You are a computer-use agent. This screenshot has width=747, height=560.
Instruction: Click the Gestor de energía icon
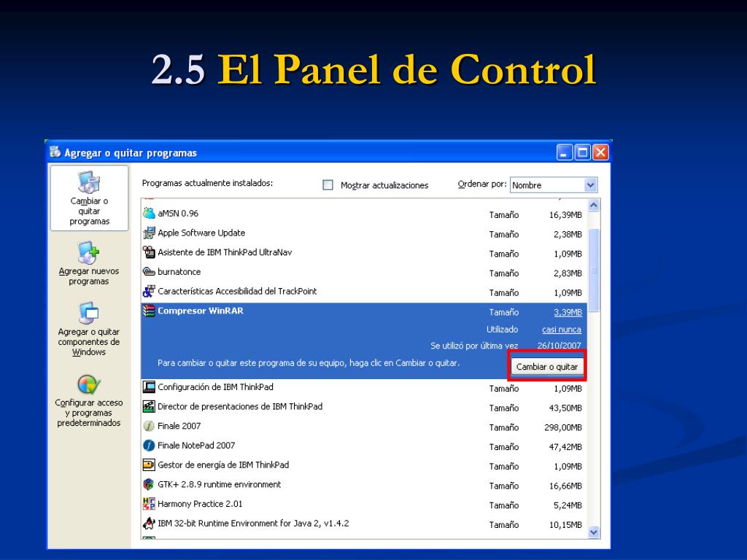tap(149, 464)
